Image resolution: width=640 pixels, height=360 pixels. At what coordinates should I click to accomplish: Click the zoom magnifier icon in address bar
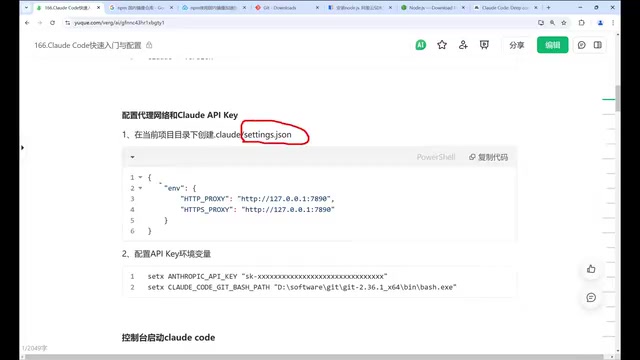coord(552,23)
